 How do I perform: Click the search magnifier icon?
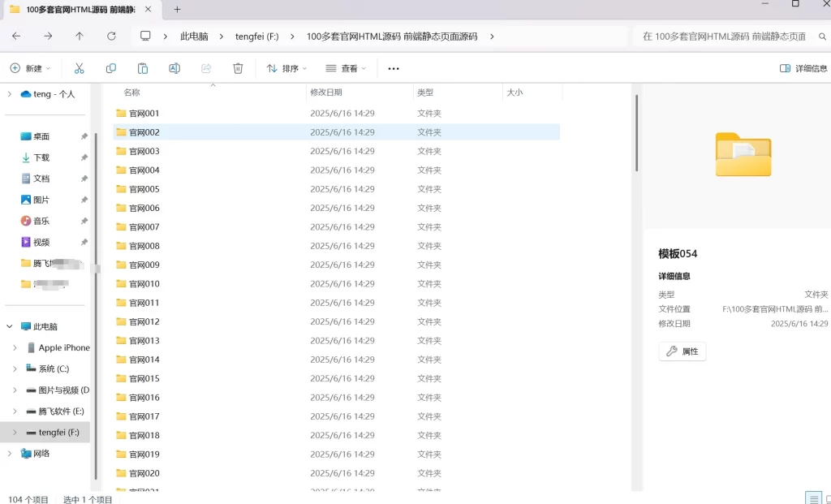[820, 37]
